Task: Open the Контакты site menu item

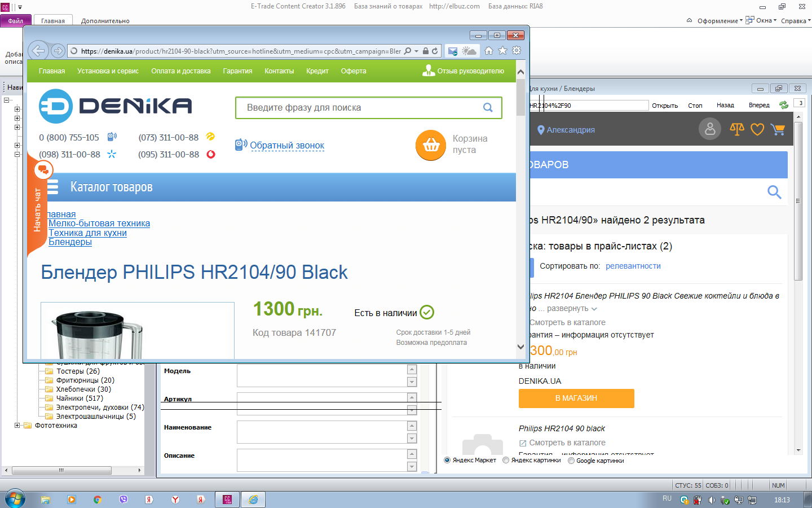Action: coord(279,71)
